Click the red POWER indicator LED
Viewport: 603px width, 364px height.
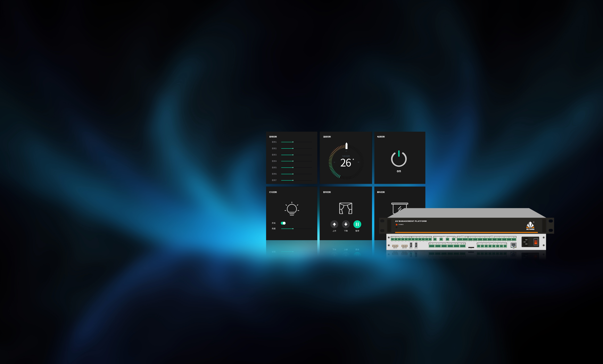(397, 224)
